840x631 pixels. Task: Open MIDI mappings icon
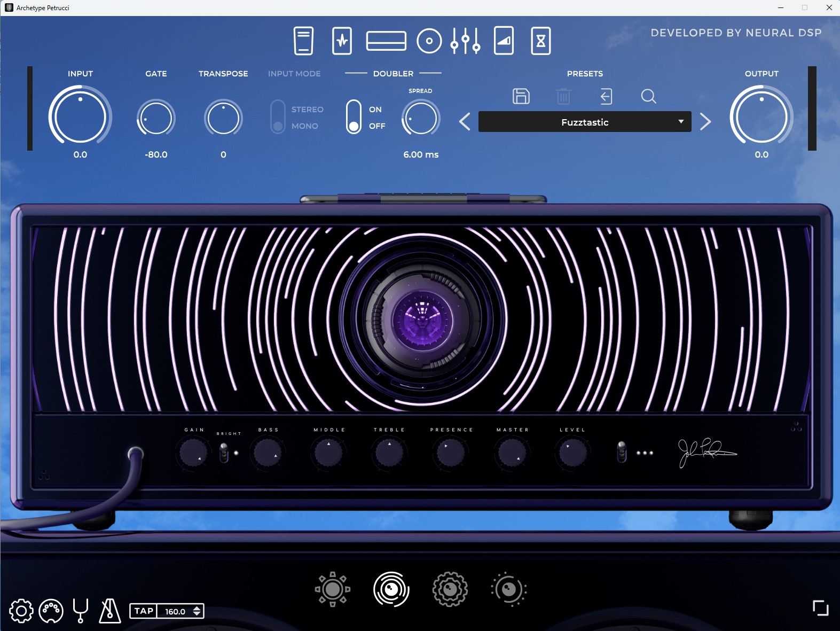(51, 611)
